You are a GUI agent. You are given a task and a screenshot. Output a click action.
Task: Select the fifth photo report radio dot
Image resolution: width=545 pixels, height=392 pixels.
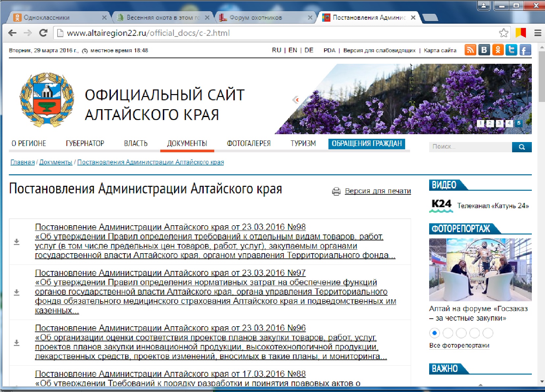pyautogui.click(x=488, y=333)
